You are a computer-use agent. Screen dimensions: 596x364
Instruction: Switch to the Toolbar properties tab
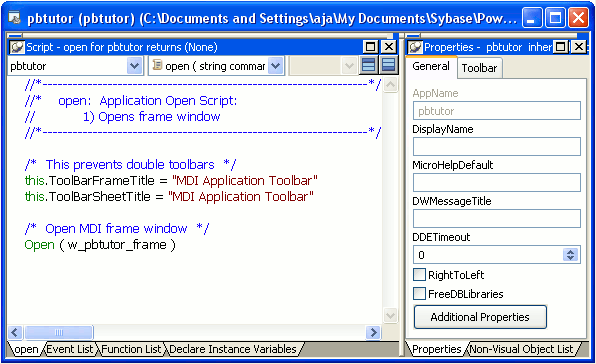[479, 68]
